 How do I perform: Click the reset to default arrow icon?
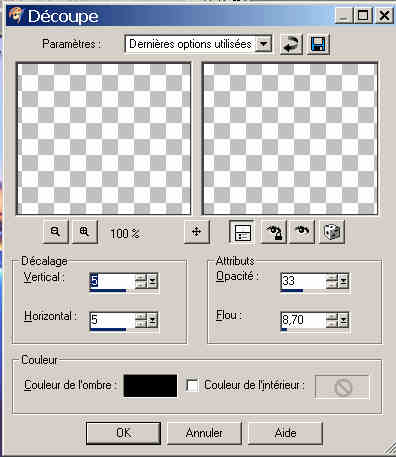tap(291, 44)
